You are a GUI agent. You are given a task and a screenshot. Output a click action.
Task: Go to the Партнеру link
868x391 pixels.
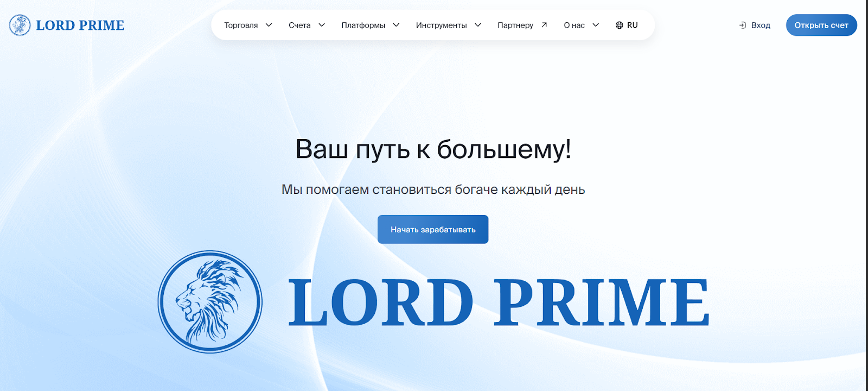515,26
